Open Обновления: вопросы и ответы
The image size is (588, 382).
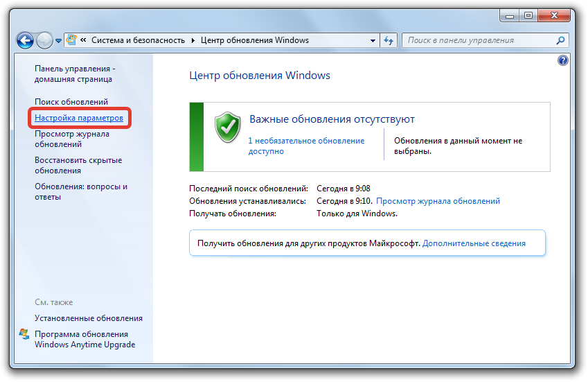(x=81, y=192)
